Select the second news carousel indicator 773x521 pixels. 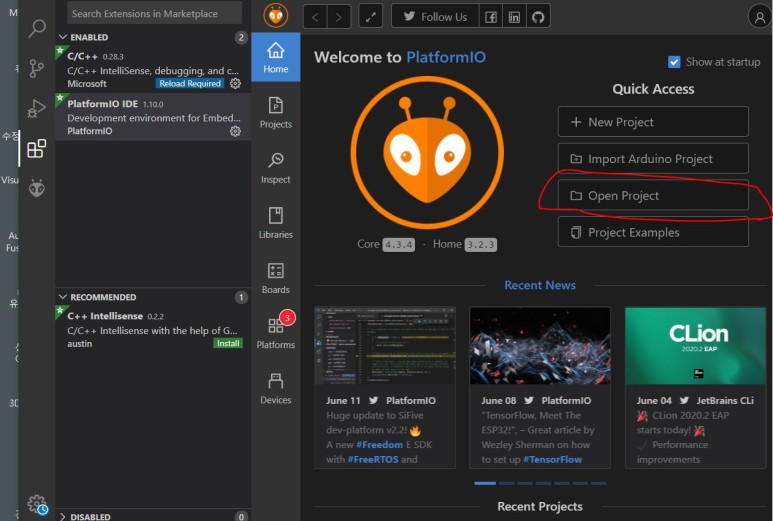506,483
